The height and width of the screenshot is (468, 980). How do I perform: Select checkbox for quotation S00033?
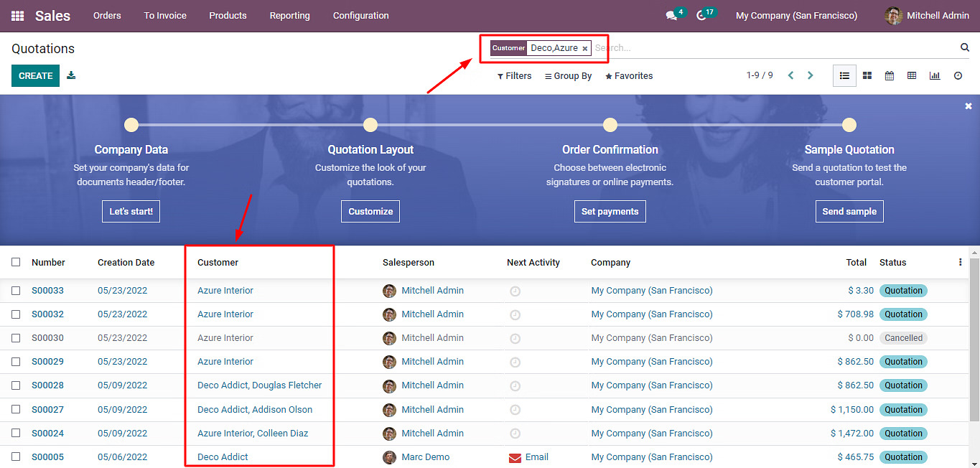(x=16, y=291)
